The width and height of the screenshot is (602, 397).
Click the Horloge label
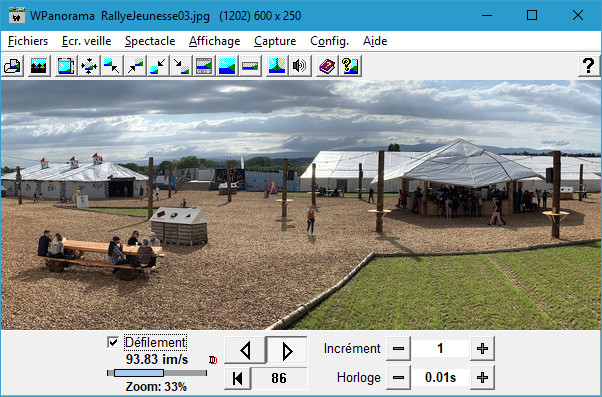point(359,378)
